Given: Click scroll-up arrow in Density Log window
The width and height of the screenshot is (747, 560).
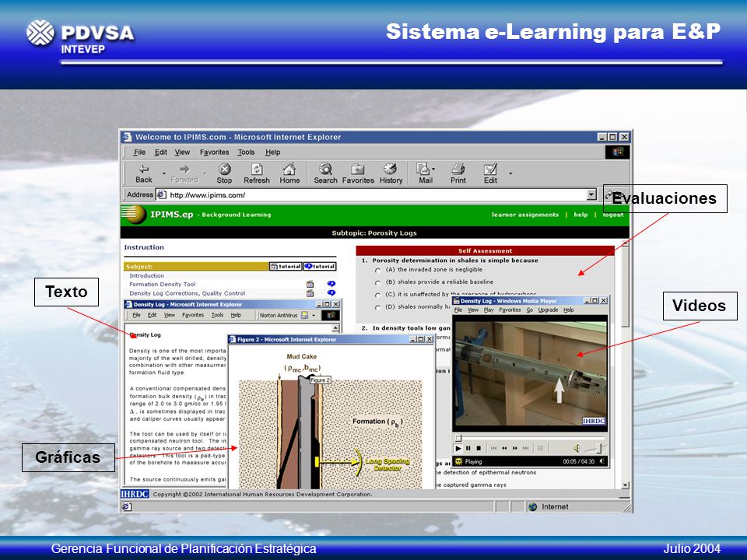Looking at the screenshot, I should click(335, 328).
